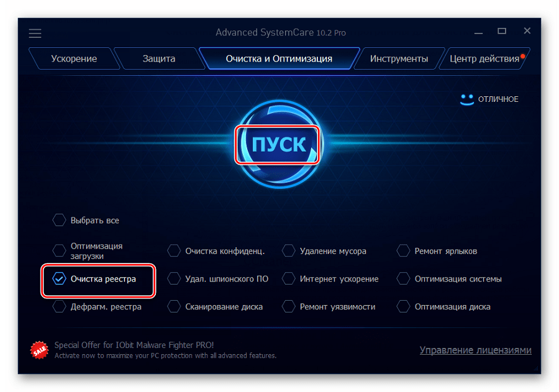Screen dimensions: 559x392
Task: Enable the Выбрать все checkbox
Action: [59, 220]
